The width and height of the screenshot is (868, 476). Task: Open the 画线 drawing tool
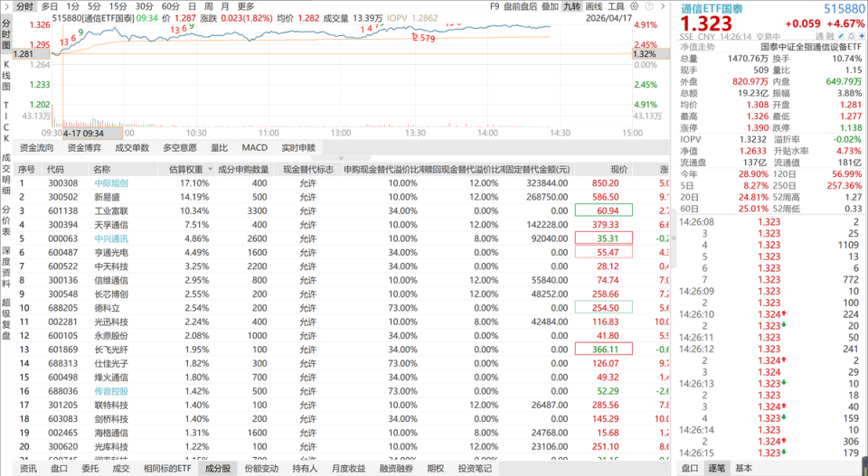tap(618, 6)
